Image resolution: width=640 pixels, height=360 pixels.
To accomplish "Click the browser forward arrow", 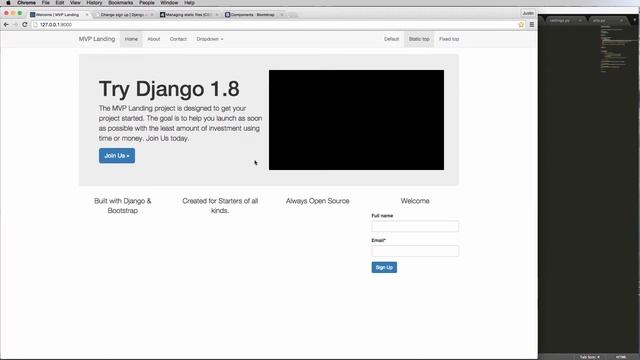I will [15, 24].
